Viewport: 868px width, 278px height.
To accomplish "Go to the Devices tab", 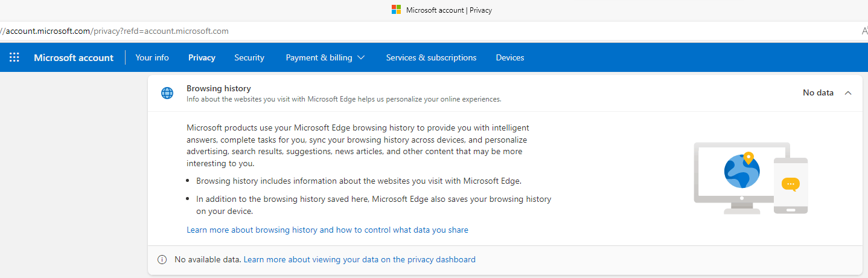I will point(510,57).
